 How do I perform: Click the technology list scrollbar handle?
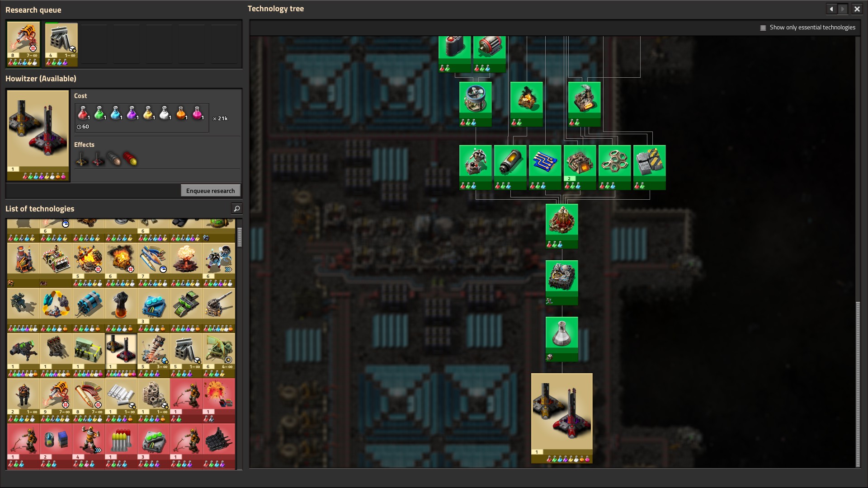240,237
